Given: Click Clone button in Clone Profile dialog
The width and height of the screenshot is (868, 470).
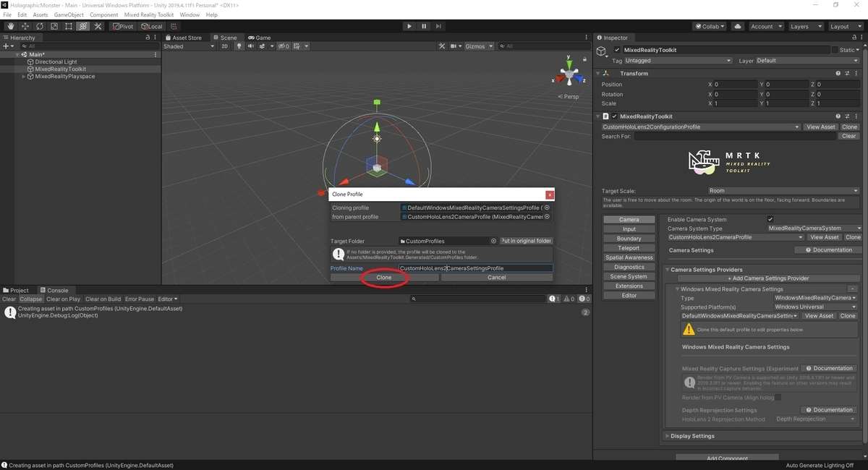Looking at the screenshot, I should [383, 278].
